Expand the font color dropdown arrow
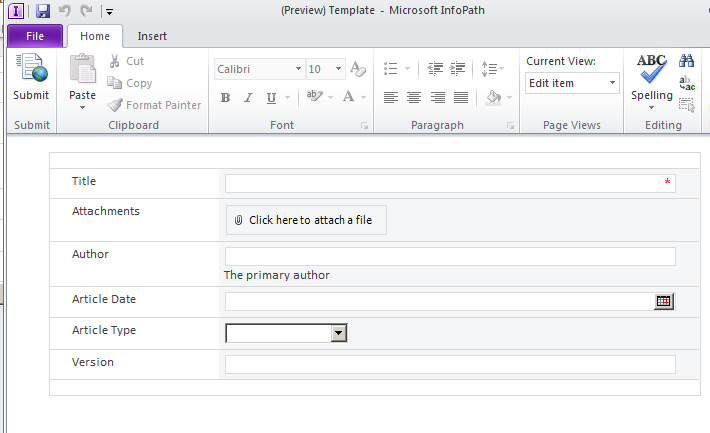The height and width of the screenshot is (433, 710). (x=363, y=97)
